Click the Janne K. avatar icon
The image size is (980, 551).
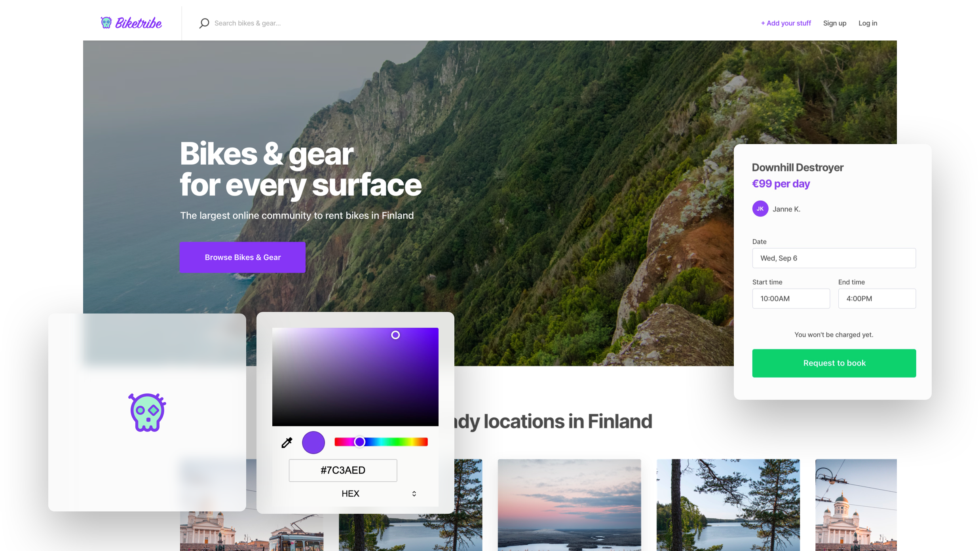coord(761,209)
